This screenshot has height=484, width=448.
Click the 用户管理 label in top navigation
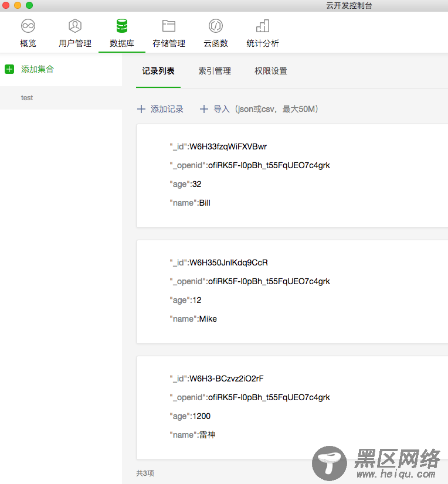(75, 43)
